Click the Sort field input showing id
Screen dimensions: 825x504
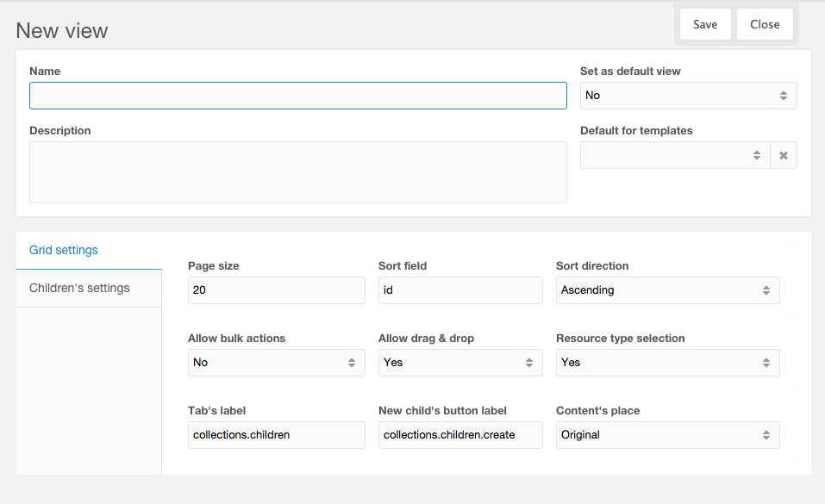[x=460, y=290]
